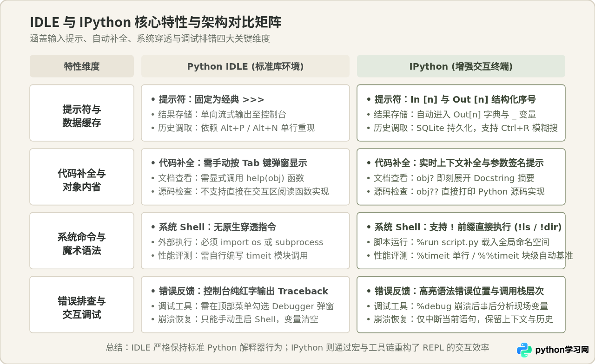Click 崩溃恢复：仅中断当前语句 line
The height and width of the screenshot is (364, 595).
click(460, 320)
